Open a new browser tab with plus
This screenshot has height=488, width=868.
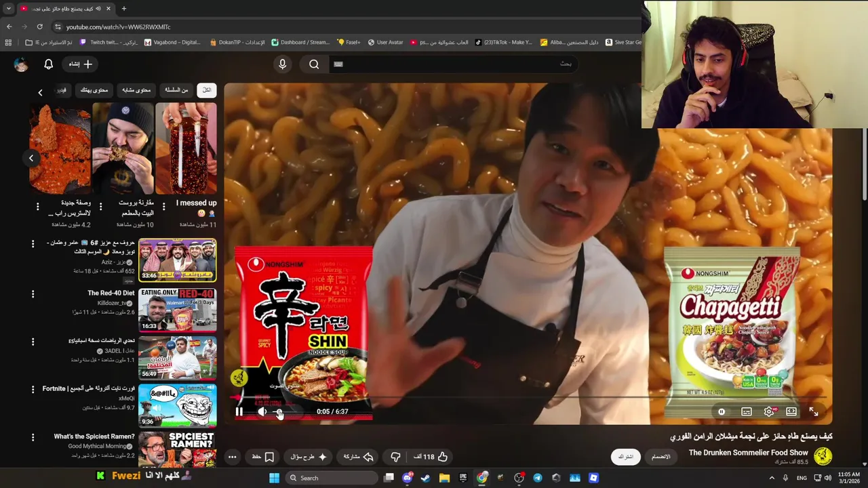[x=123, y=9]
